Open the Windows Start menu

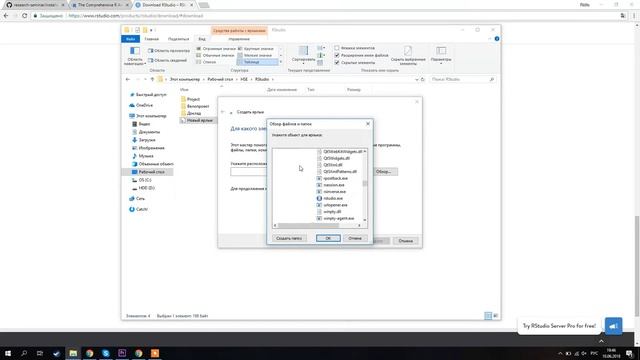coord(8,353)
